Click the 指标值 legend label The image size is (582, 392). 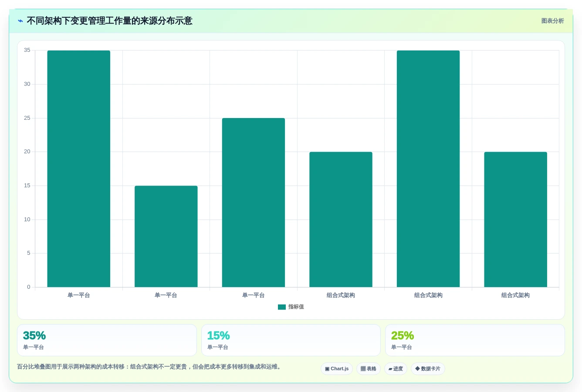pyautogui.click(x=296, y=307)
